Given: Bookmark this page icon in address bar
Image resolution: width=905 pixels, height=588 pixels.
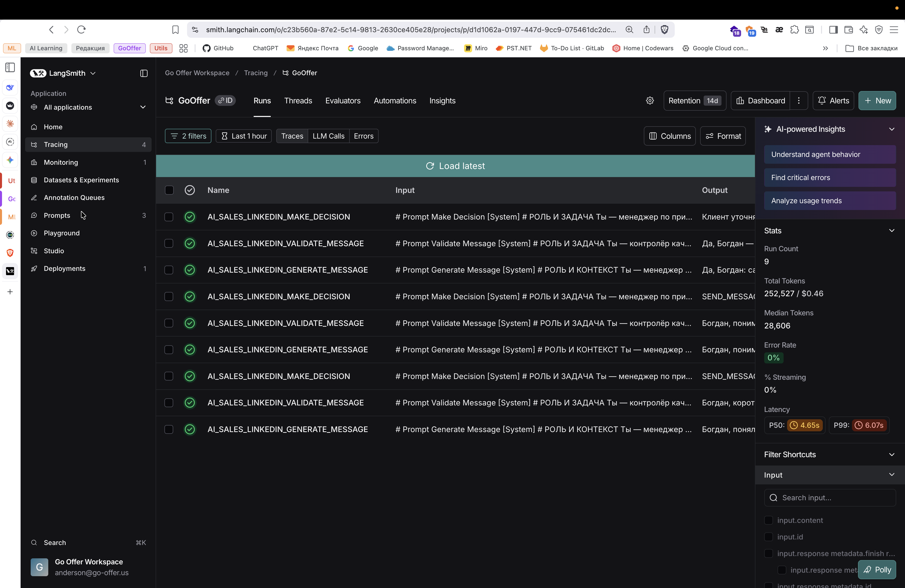Looking at the screenshot, I should click(x=175, y=30).
